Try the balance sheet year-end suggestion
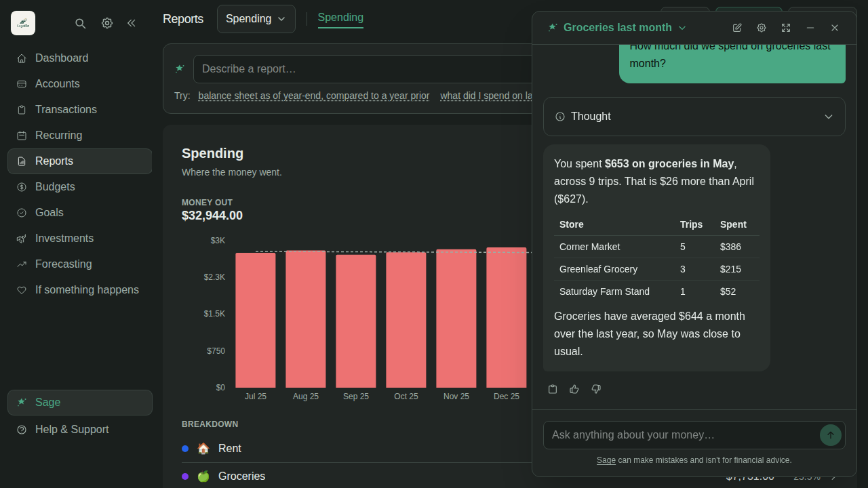The height and width of the screenshot is (488, 868). tap(314, 96)
